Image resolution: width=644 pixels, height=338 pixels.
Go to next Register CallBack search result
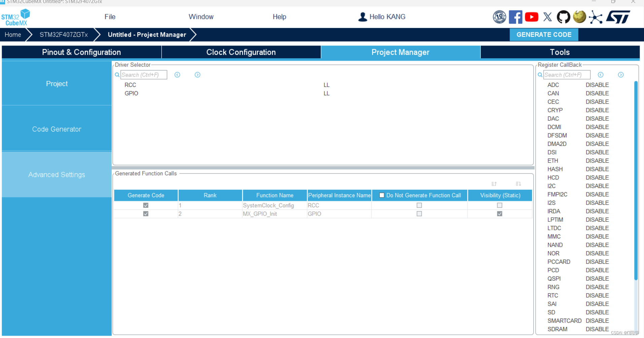[621, 75]
